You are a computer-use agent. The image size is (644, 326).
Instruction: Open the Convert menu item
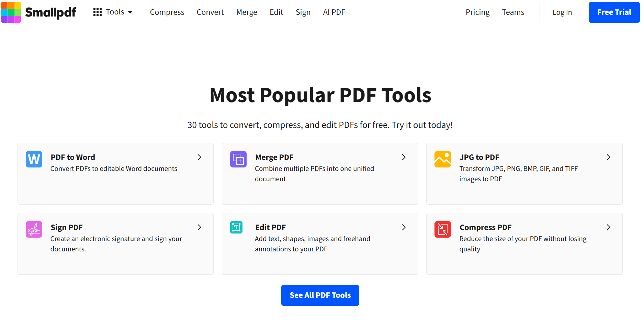(x=210, y=12)
